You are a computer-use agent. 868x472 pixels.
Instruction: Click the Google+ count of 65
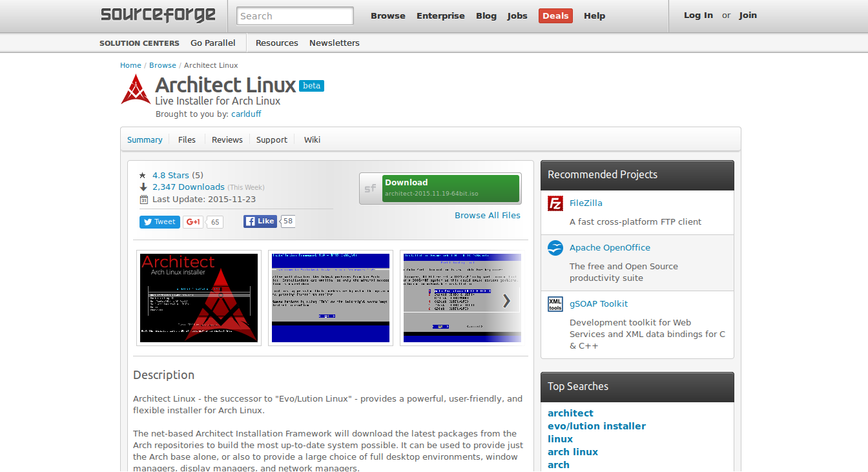point(215,222)
